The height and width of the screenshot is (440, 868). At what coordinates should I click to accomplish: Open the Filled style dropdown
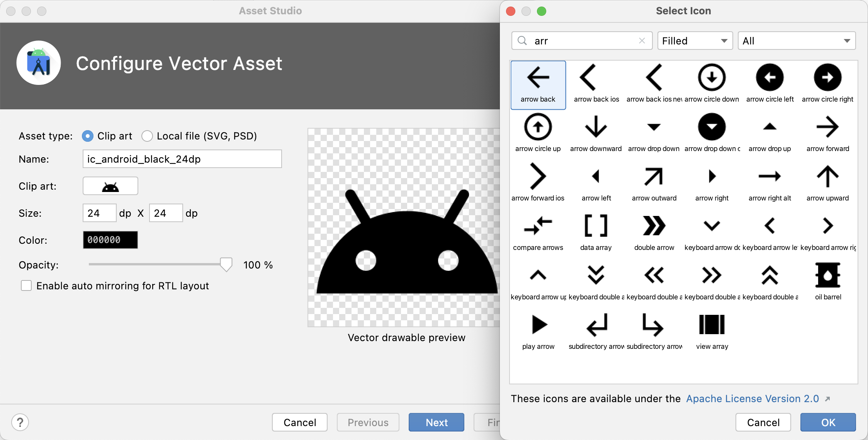click(695, 41)
